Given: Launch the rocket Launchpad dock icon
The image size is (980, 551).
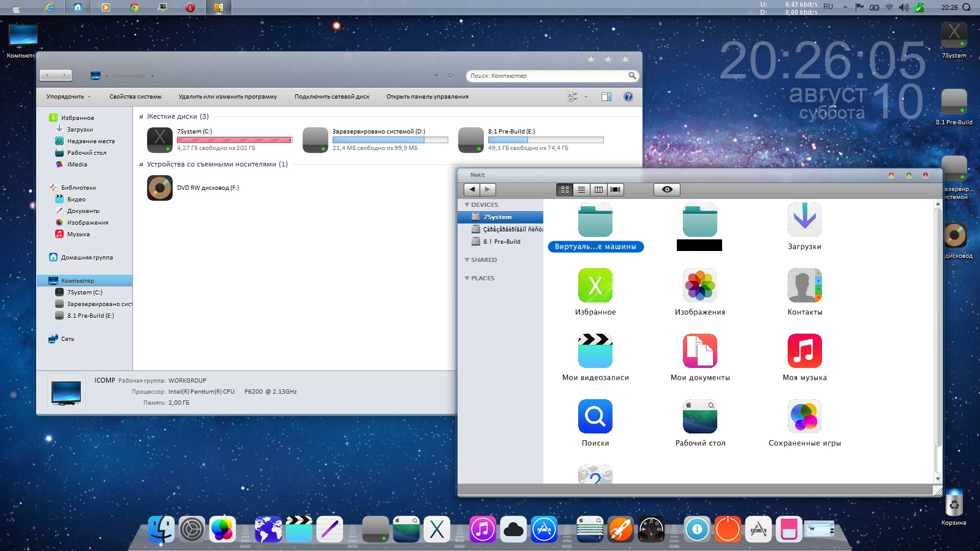Looking at the screenshot, I should [x=620, y=529].
